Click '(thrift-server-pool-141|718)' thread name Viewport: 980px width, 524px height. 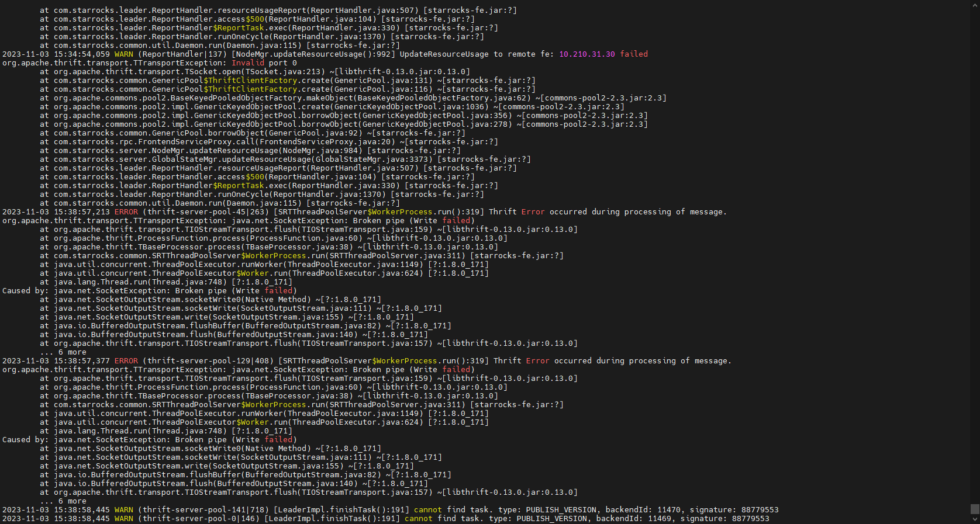click(x=203, y=510)
